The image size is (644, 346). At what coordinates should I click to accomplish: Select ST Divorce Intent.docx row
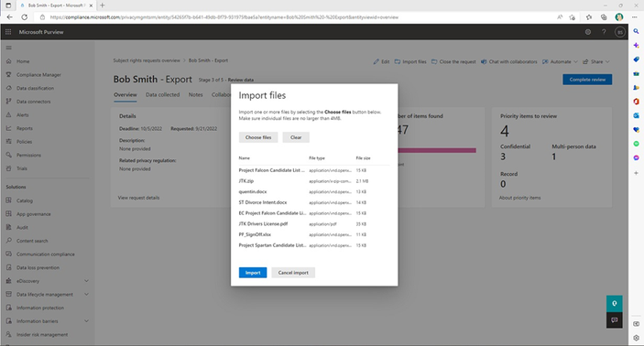(314, 202)
